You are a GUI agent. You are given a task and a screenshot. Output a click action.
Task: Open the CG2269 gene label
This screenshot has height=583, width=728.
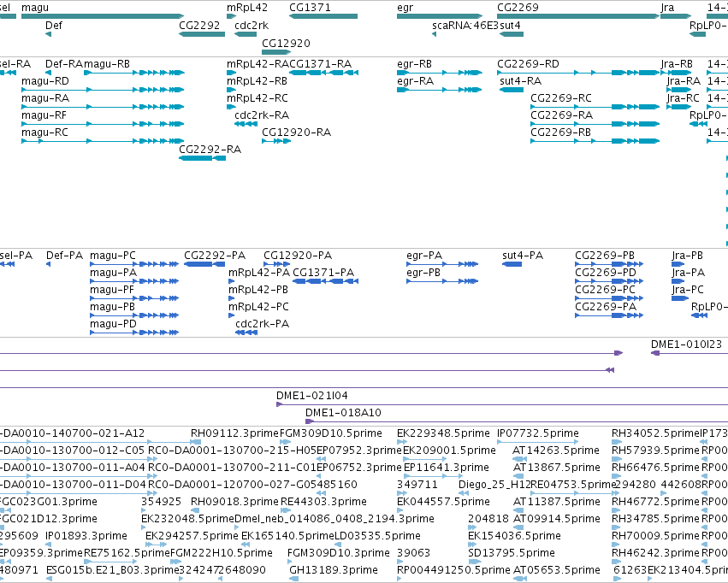[518, 8]
